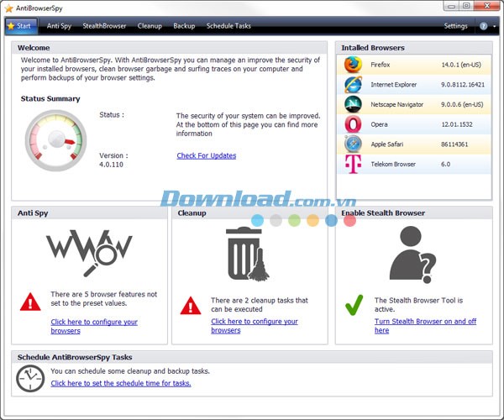Click Internet Explorer version 9.0.8112.16421
The width and height of the screenshot is (504, 420).
[463, 85]
